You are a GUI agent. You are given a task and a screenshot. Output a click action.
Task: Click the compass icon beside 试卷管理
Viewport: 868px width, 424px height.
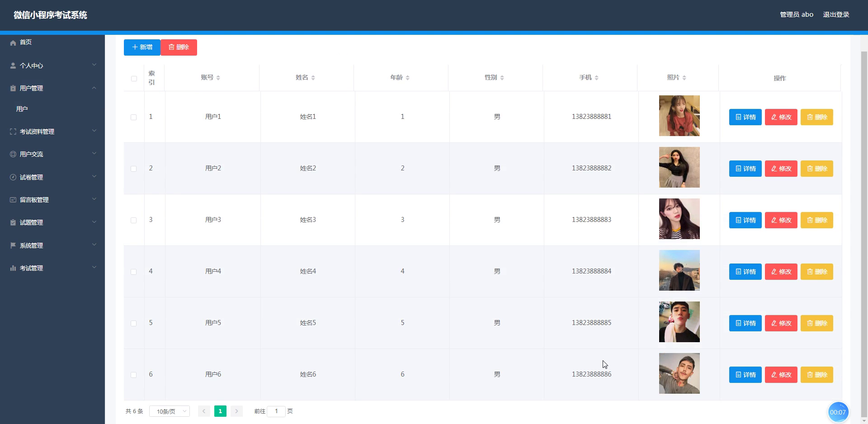click(13, 177)
